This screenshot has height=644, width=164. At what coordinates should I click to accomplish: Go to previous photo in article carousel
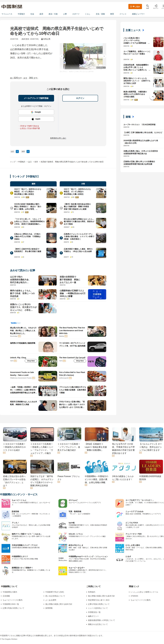[62, 56]
